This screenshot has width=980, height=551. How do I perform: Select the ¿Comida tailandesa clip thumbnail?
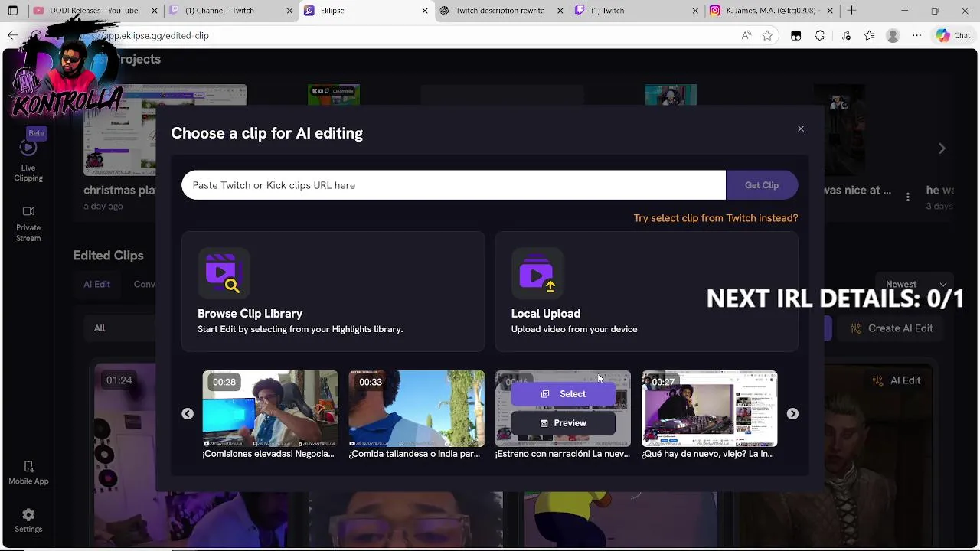tap(416, 409)
